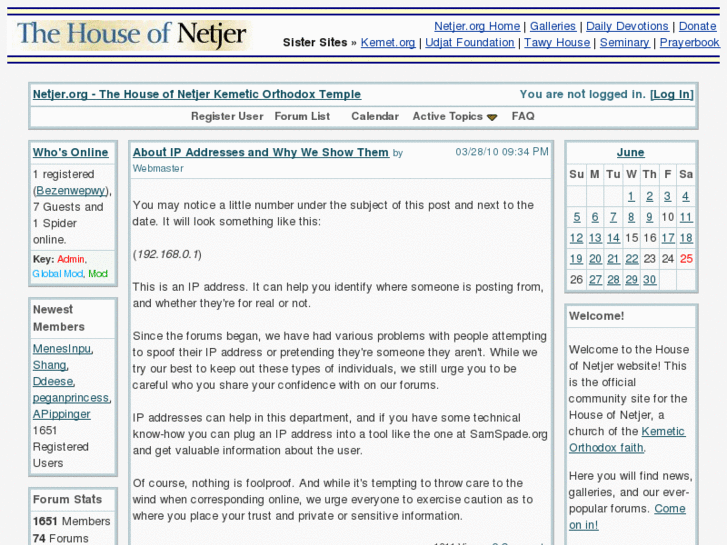Select June 1 in the calendar

631,197
